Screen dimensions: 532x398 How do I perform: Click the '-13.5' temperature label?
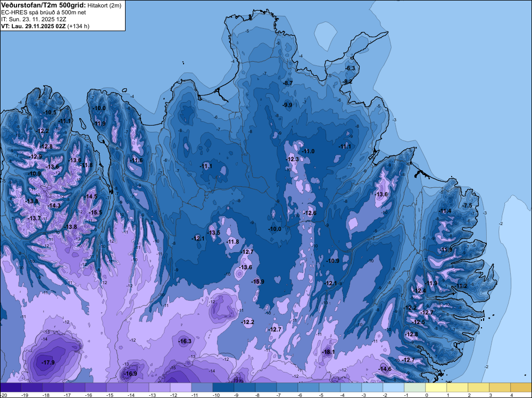(x=214, y=233)
